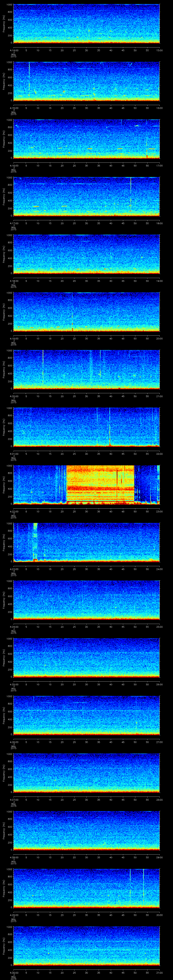Select the spectrogram panel starting at 4:14:00

[x=86, y=24]
